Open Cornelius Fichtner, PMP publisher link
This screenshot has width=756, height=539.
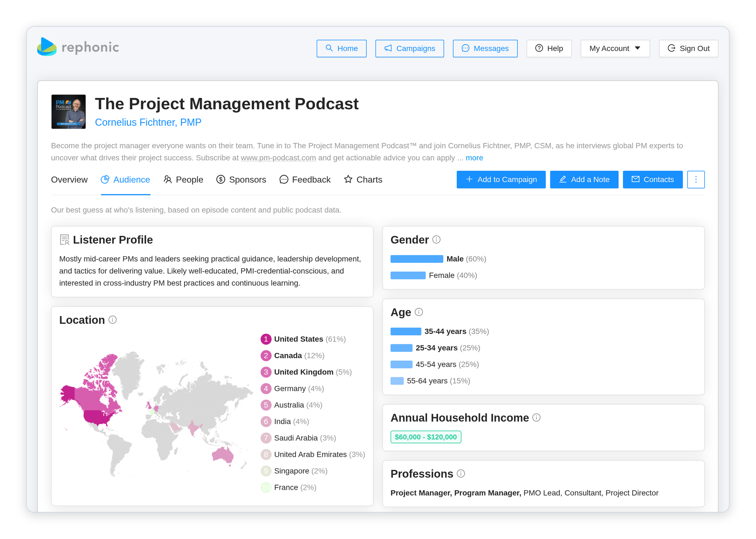(x=148, y=122)
